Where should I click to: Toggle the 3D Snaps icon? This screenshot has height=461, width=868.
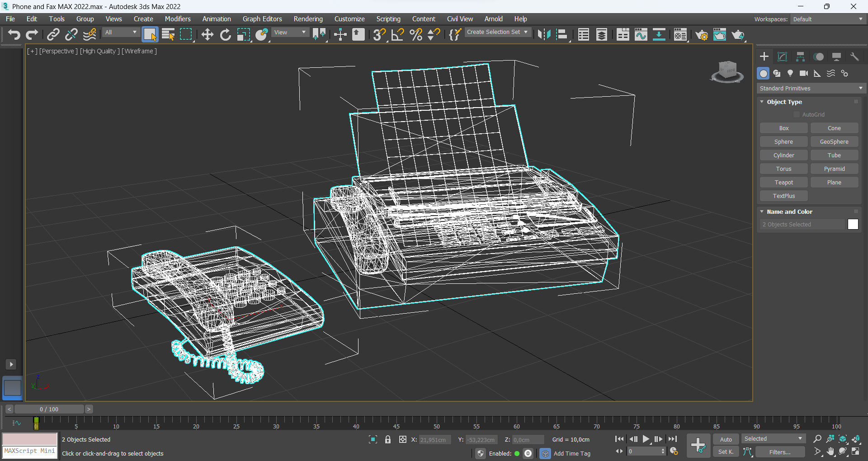pyautogui.click(x=379, y=35)
